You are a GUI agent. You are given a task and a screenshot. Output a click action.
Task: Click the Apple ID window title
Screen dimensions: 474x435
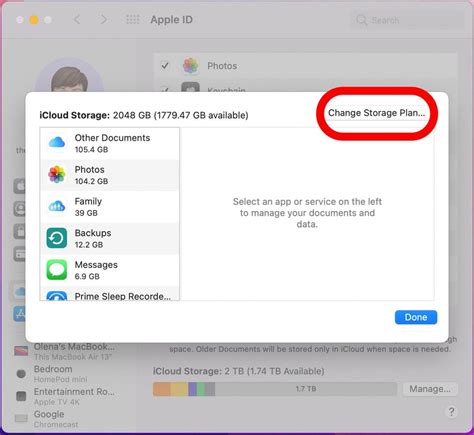tap(171, 20)
